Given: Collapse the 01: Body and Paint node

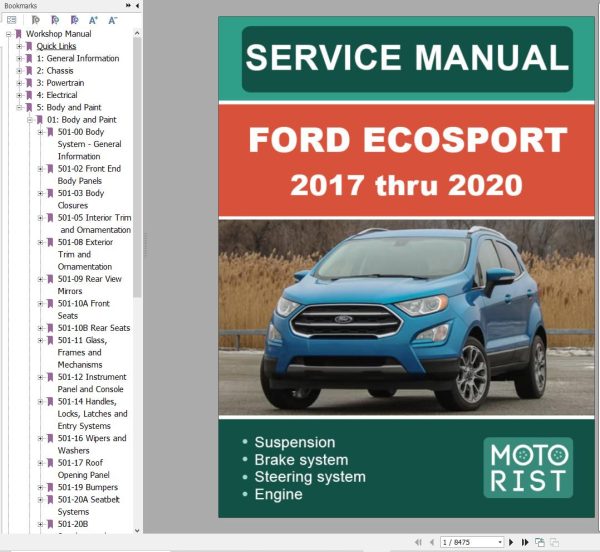Looking at the screenshot, I should pyautogui.click(x=30, y=120).
